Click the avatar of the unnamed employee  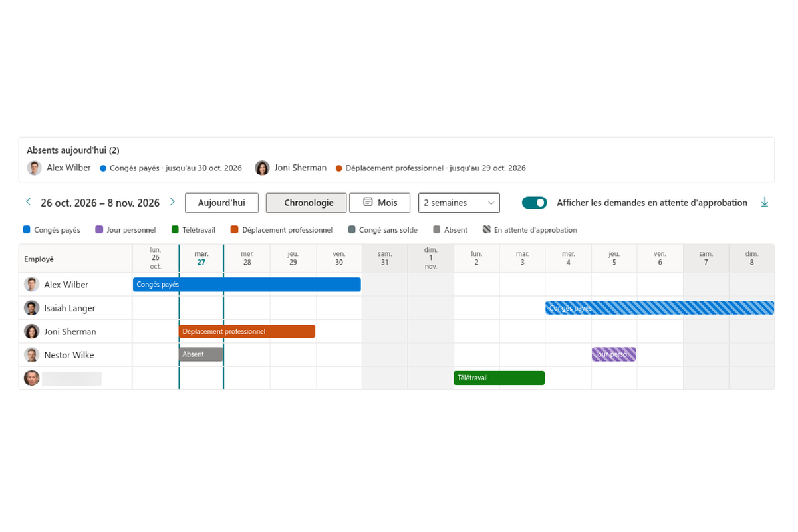tap(32, 378)
